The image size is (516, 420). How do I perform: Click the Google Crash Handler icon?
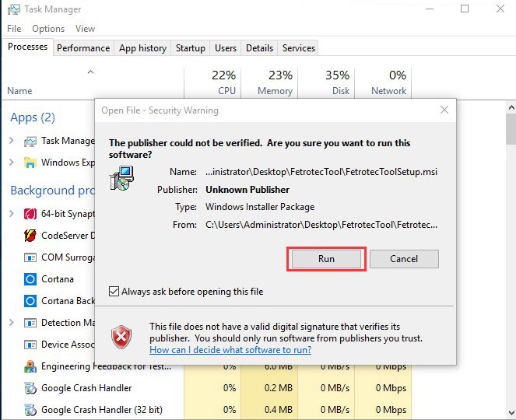tap(30, 388)
